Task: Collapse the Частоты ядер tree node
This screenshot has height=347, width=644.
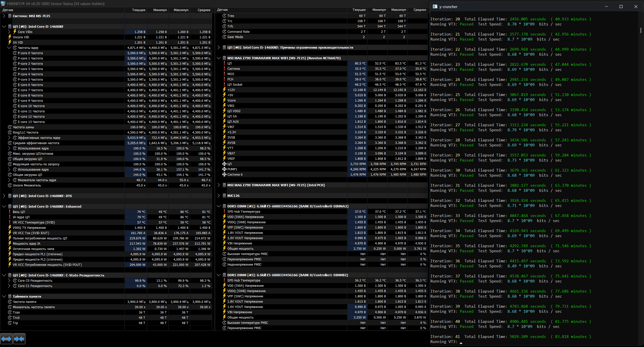Action: 9,48
